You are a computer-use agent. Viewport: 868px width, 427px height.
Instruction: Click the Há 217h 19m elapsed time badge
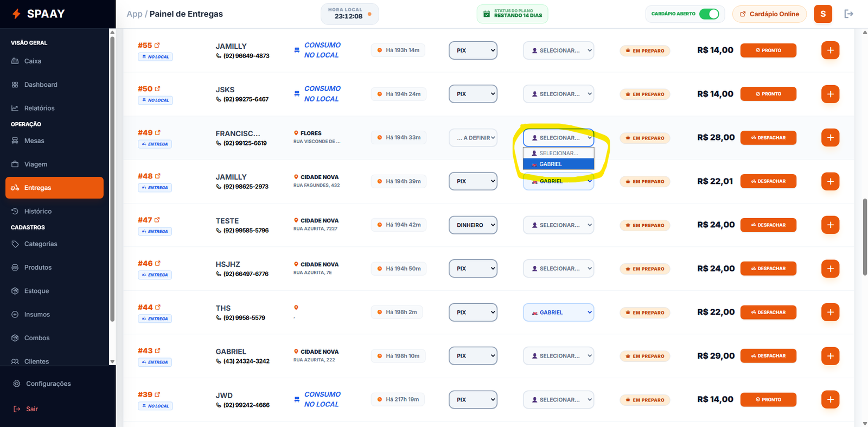click(x=398, y=399)
